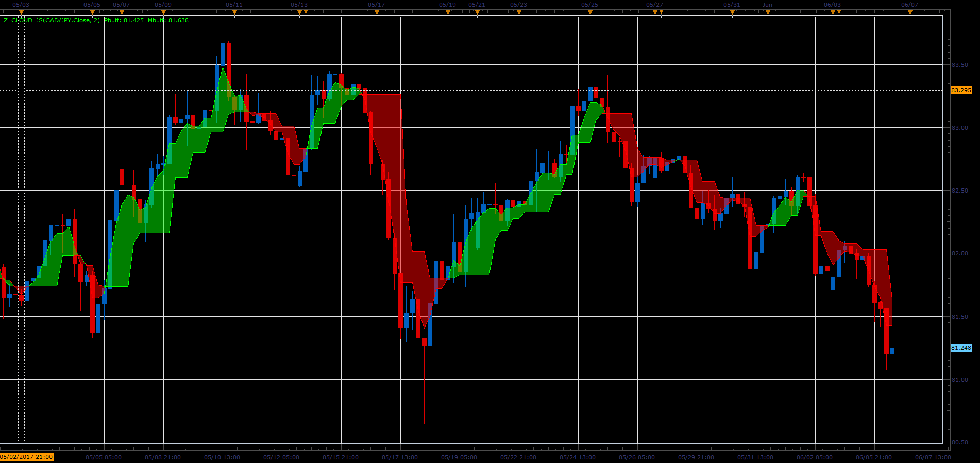Select the 05/31 date label on the top scale
Viewport: 980px width, 463px height.
tap(732, 5)
